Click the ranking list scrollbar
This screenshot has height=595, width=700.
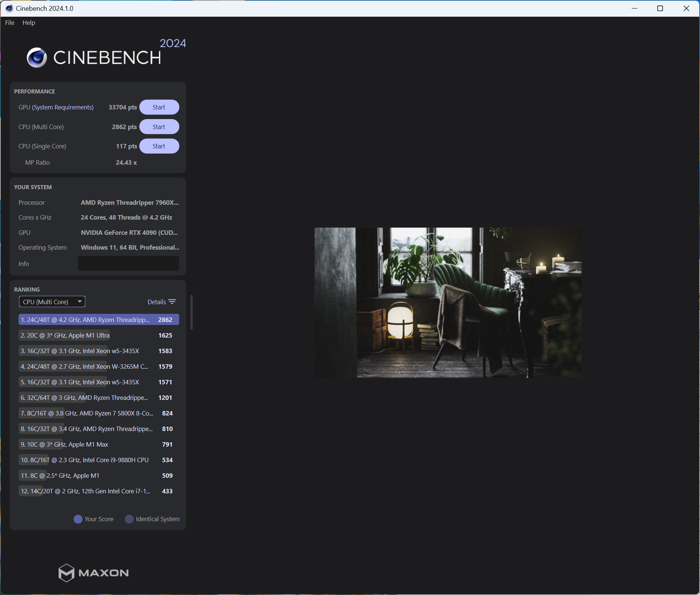click(x=191, y=312)
